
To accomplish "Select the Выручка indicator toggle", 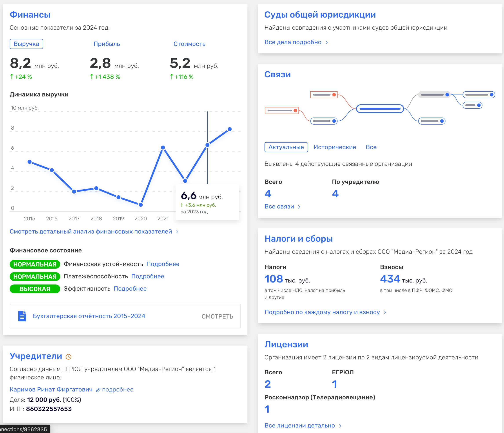I will click(x=26, y=44).
